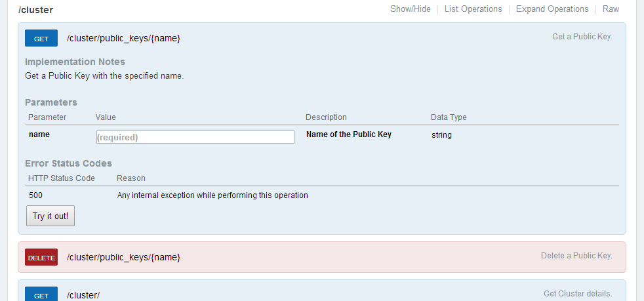Open the Raw link
This screenshot has height=301, width=644.
(x=611, y=9)
